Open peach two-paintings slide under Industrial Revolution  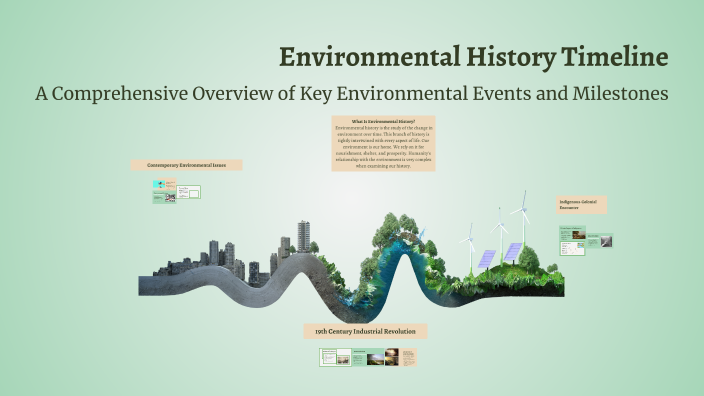(401, 357)
